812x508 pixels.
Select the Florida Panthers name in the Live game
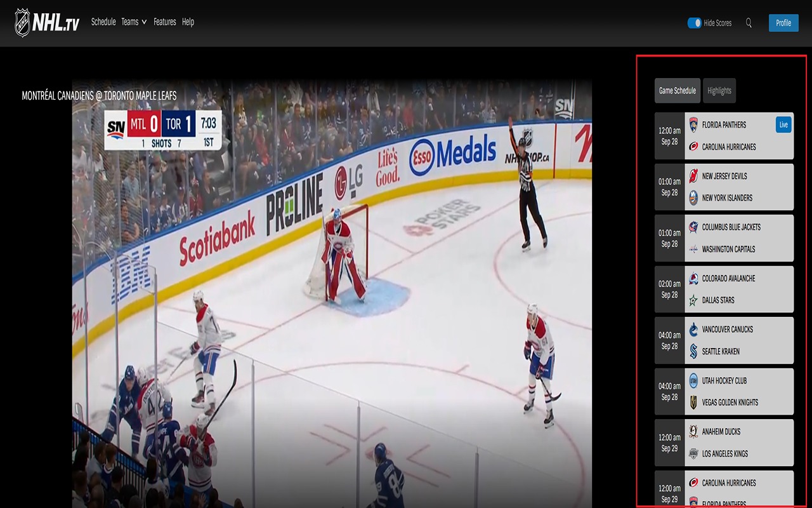(724, 125)
